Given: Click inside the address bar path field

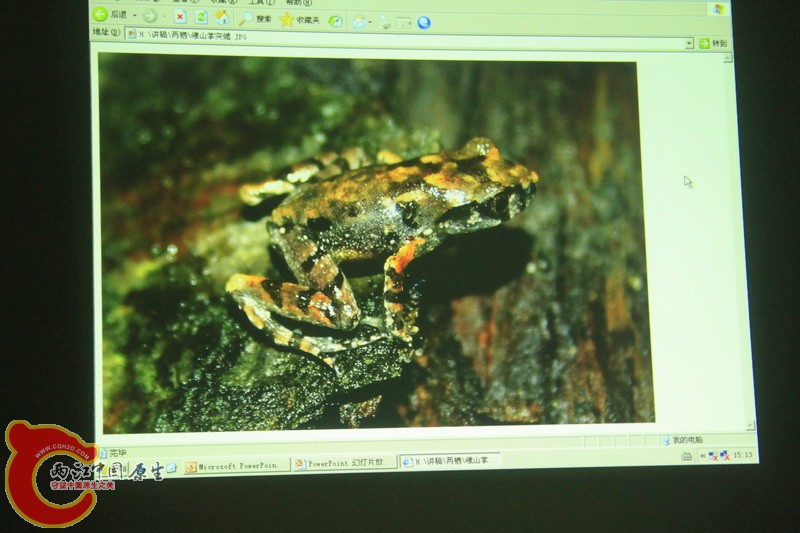Looking at the screenshot, I should (x=411, y=40).
